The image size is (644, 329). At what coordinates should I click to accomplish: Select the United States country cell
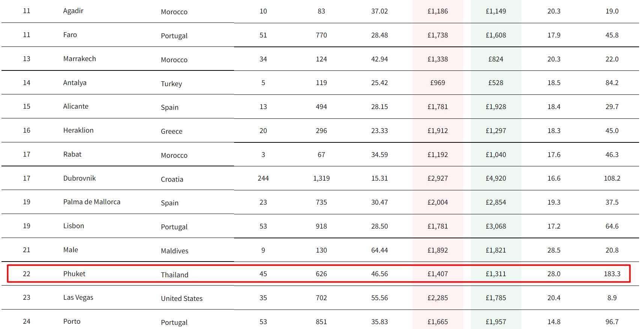click(x=182, y=298)
